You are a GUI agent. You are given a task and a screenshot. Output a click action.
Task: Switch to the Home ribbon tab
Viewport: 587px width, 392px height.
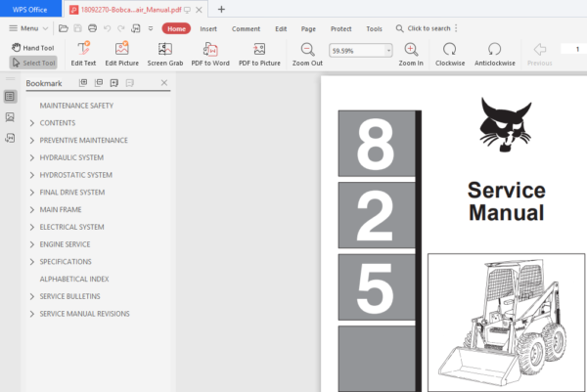[x=176, y=28]
